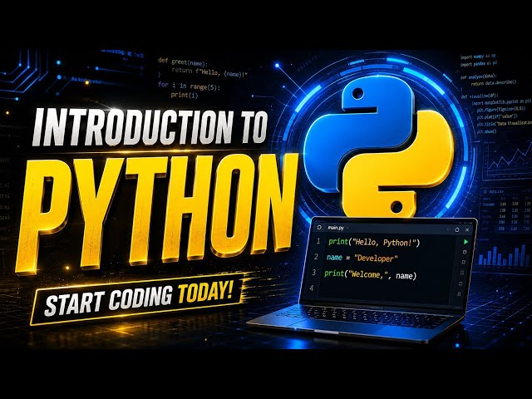Viewport: 532px width, 399px height.
Task: Click the "print(i)" background code line
Action: click(185, 95)
